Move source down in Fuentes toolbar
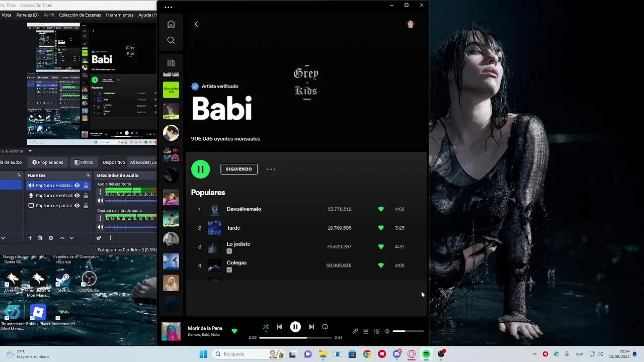 click(x=71, y=238)
